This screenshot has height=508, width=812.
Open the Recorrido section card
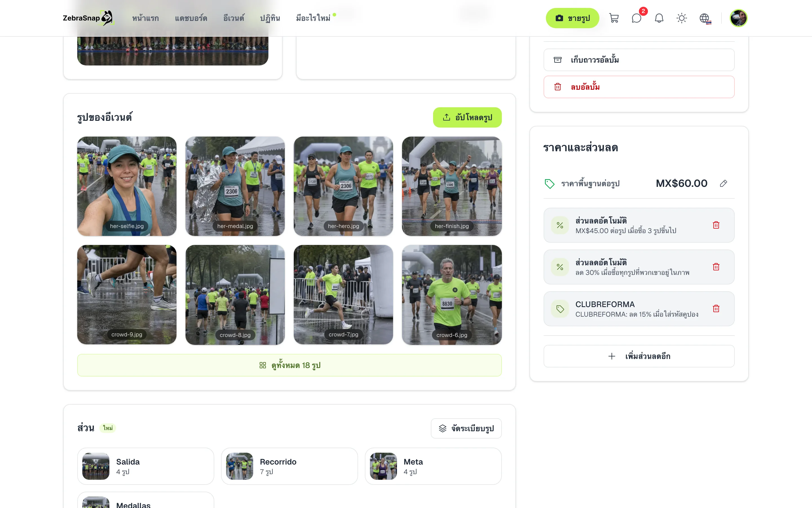coord(289,466)
